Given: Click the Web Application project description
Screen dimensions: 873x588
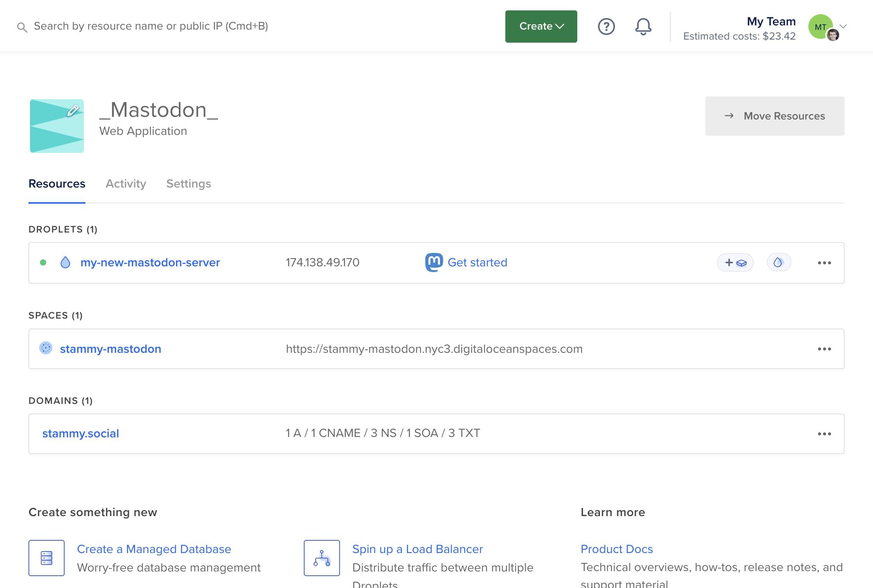Looking at the screenshot, I should [x=143, y=131].
